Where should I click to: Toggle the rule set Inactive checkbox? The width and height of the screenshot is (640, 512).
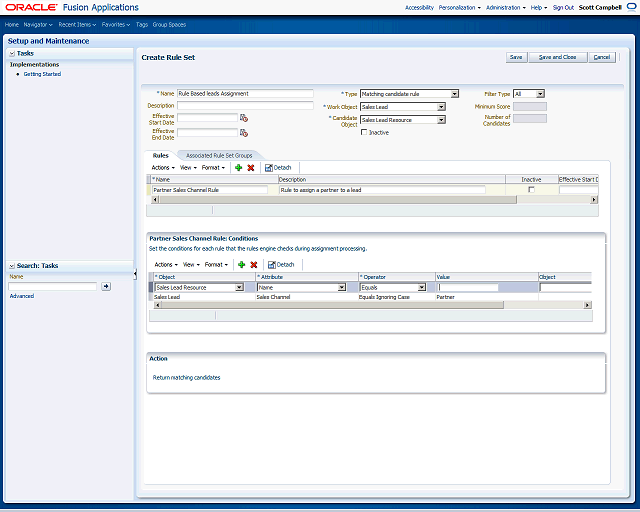pyautogui.click(x=364, y=132)
